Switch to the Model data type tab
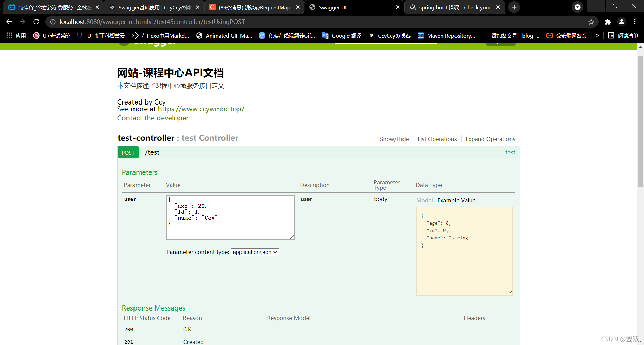The height and width of the screenshot is (345, 644). (x=424, y=200)
